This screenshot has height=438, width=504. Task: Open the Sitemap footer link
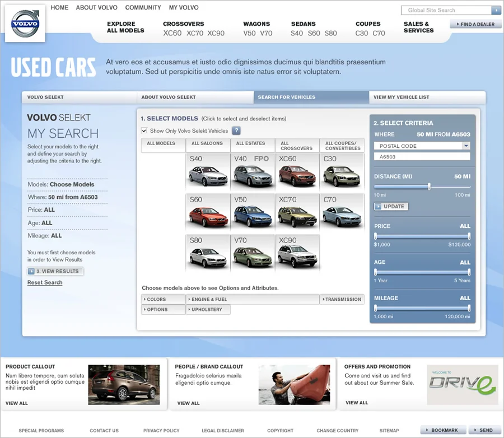(x=389, y=431)
